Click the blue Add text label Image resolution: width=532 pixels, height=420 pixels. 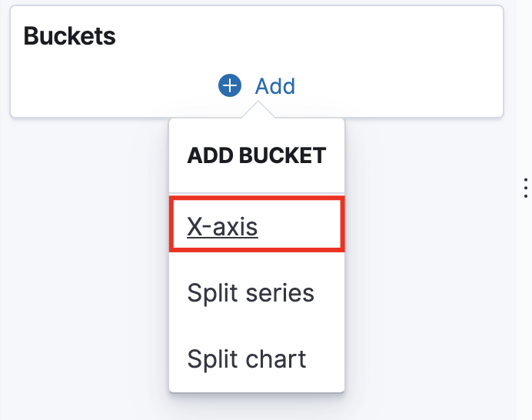coord(275,85)
